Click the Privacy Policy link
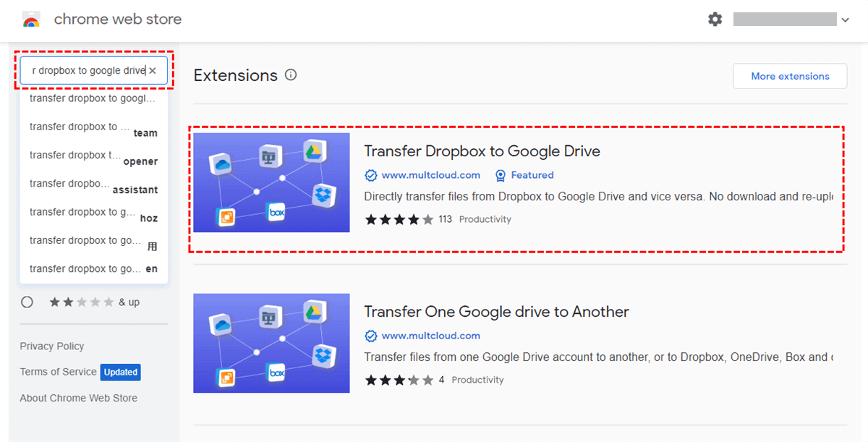 (x=52, y=346)
